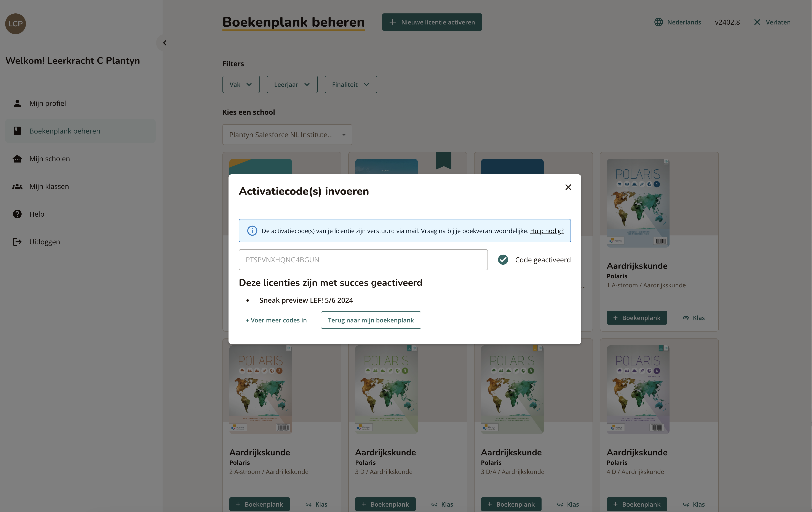Image resolution: width=812 pixels, height=512 pixels.
Task: Click the Help question mark icon
Action: (17, 214)
